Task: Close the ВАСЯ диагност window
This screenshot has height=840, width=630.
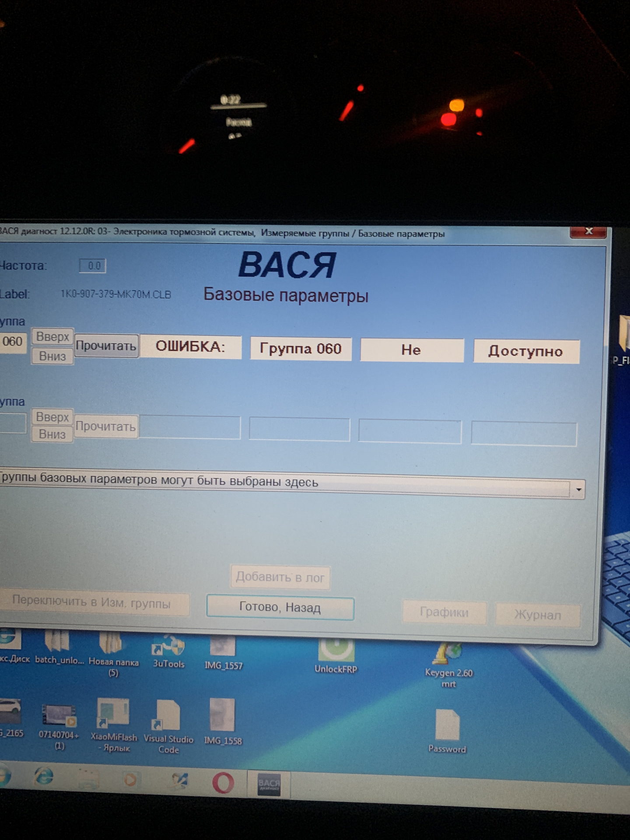Action: tap(588, 231)
